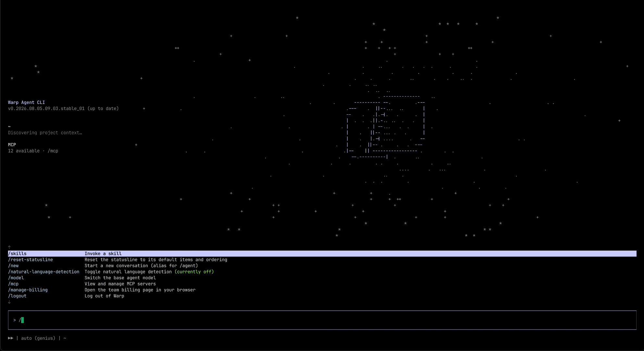Select the /manage-billing command
The height and width of the screenshot is (351, 644).
[x=28, y=290]
